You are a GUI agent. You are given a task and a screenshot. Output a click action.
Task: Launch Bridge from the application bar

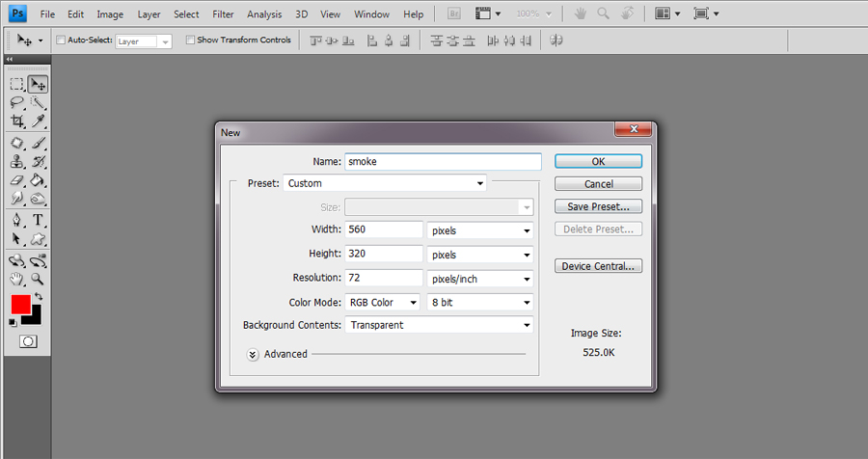(454, 13)
